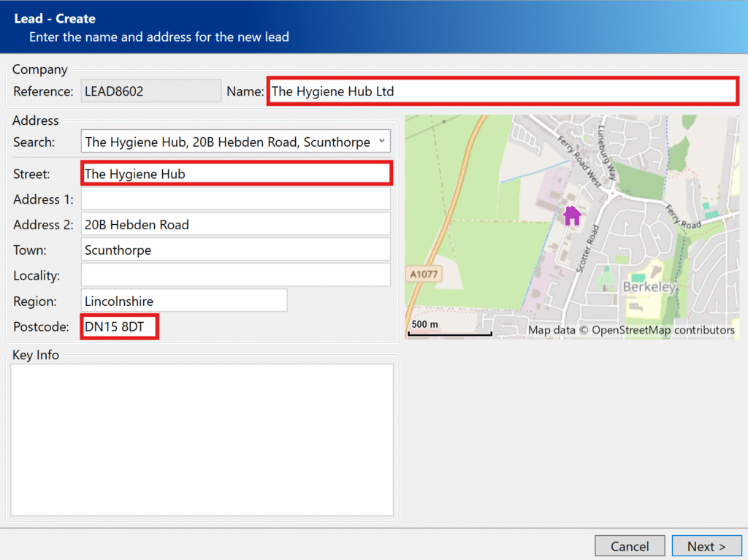The width and height of the screenshot is (748, 560).
Task: Click the Address 2 field with 20B Hebden Road
Action: pos(235,225)
